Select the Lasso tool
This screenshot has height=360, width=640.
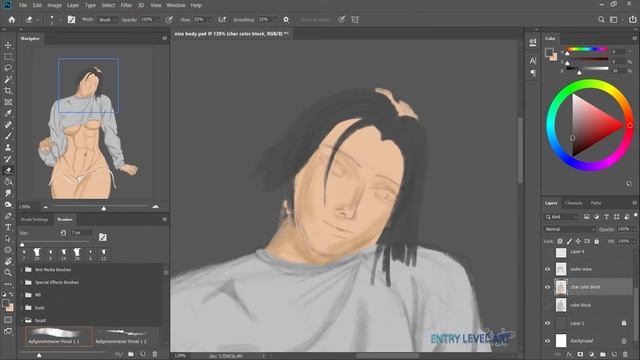point(8,68)
